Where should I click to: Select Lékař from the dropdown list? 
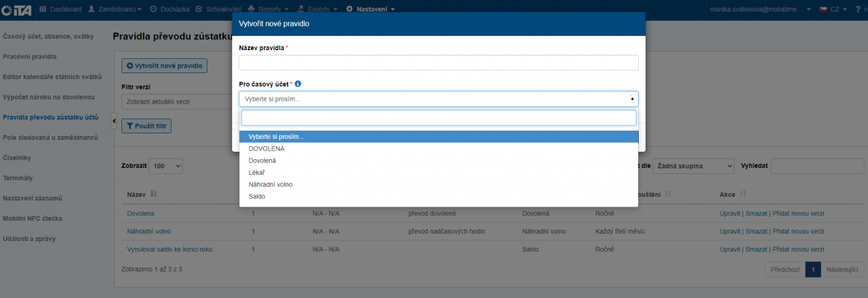coord(258,173)
